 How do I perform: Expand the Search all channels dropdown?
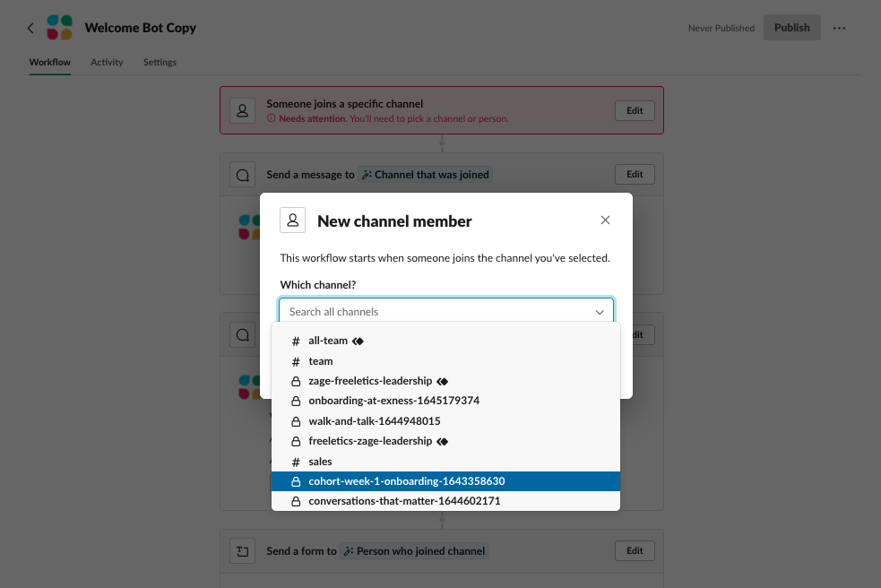click(600, 311)
